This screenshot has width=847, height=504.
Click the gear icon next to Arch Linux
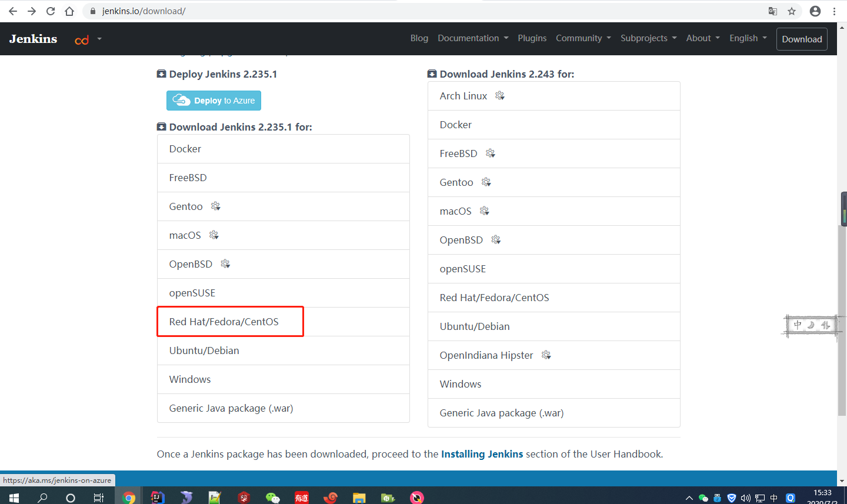pos(499,96)
